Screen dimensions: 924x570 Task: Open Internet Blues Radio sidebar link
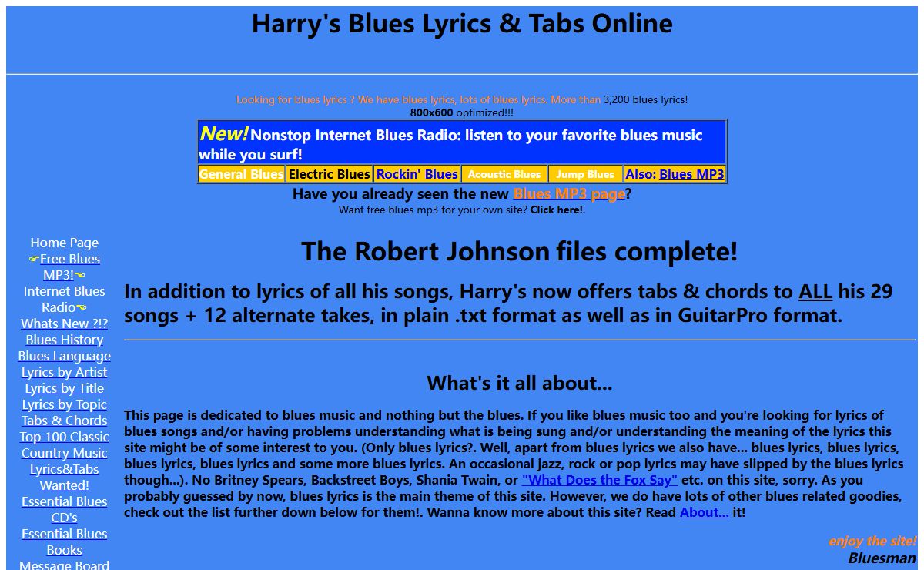pyautogui.click(x=64, y=299)
